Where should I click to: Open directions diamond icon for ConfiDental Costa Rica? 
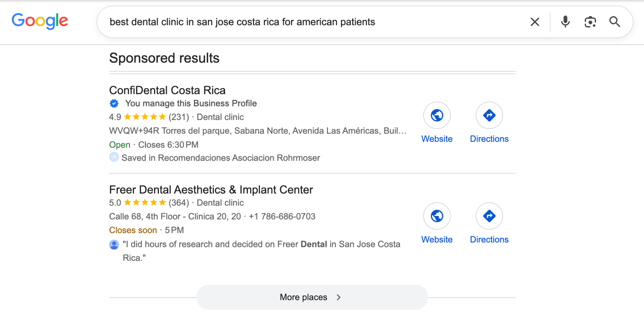pyautogui.click(x=489, y=115)
